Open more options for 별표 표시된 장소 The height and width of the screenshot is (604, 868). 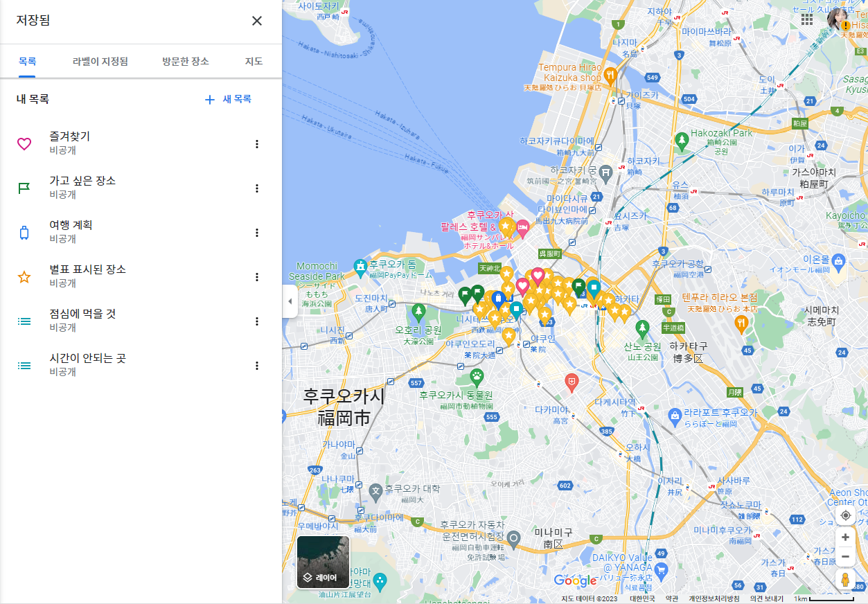(x=257, y=277)
